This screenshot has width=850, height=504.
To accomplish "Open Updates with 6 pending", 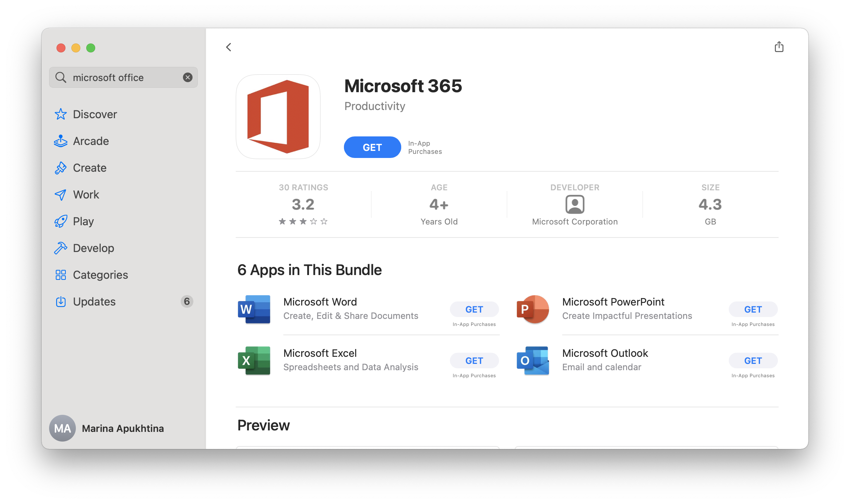I will pyautogui.click(x=94, y=302).
